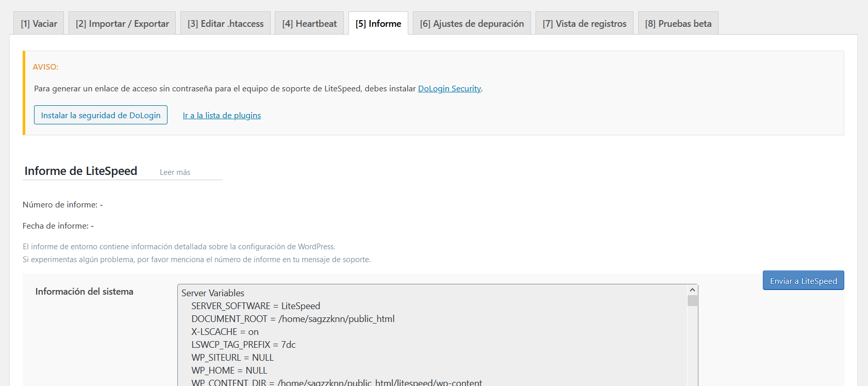
Task: Click the Fecha de informe text
Action: [x=58, y=226]
